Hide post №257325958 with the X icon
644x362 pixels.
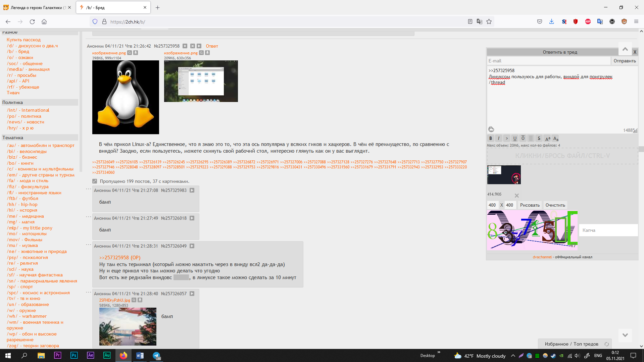[x=193, y=46]
